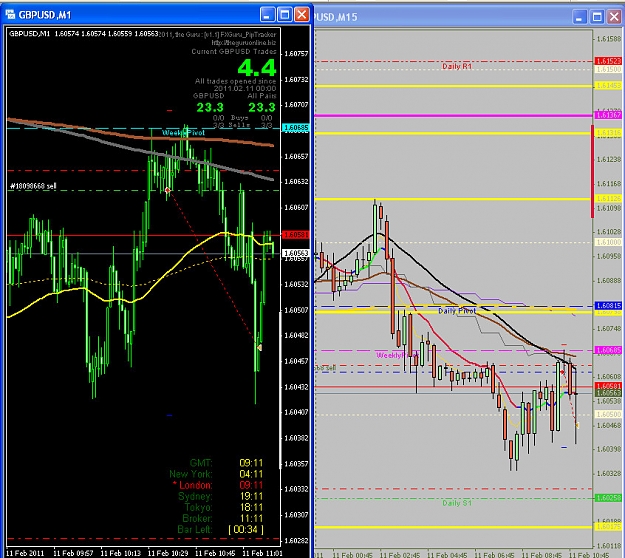625x558 pixels.
Task: Close the GBPUSD,M1 chart window
Action: click(302, 15)
